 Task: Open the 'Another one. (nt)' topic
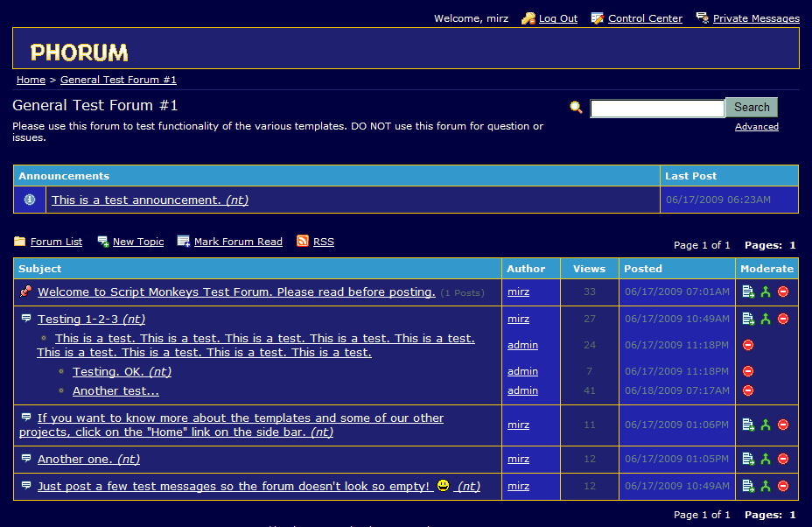click(x=88, y=459)
